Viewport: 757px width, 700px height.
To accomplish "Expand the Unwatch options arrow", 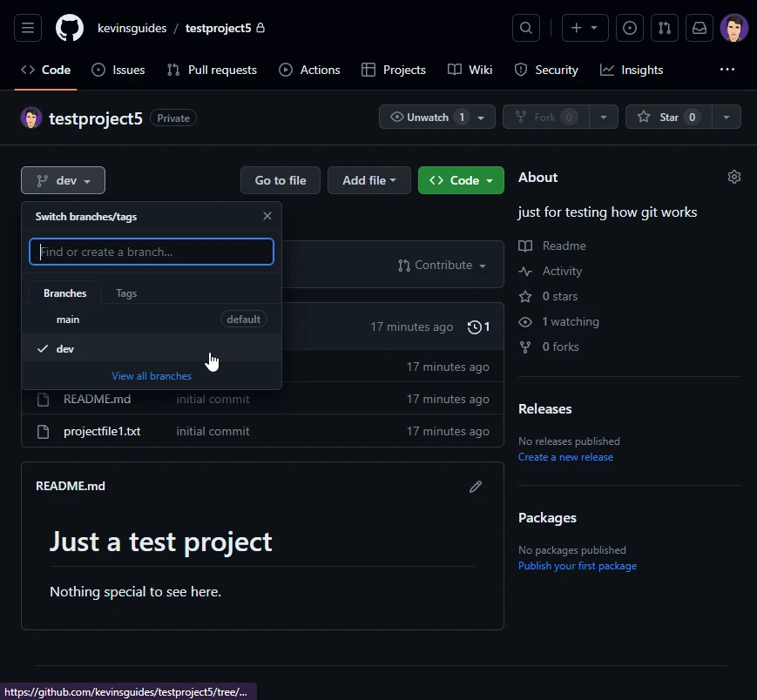I will [481, 118].
